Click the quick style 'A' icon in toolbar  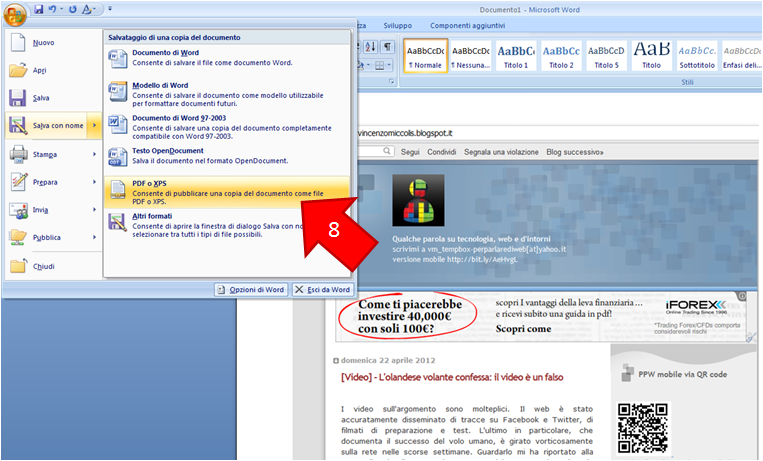(x=87, y=9)
